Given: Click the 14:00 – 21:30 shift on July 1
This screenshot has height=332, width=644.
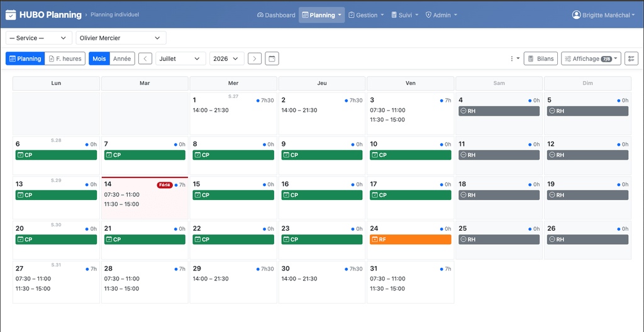Looking at the screenshot, I should (x=211, y=110).
